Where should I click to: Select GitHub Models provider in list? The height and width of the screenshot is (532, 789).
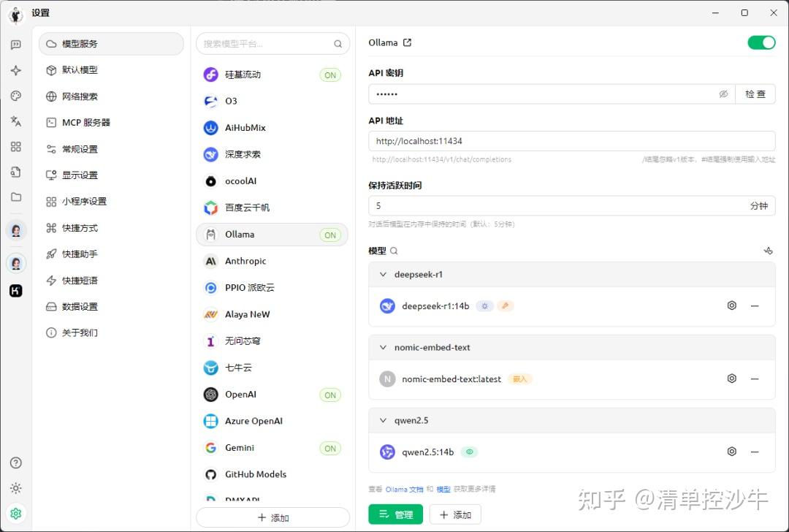click(272, 474)
